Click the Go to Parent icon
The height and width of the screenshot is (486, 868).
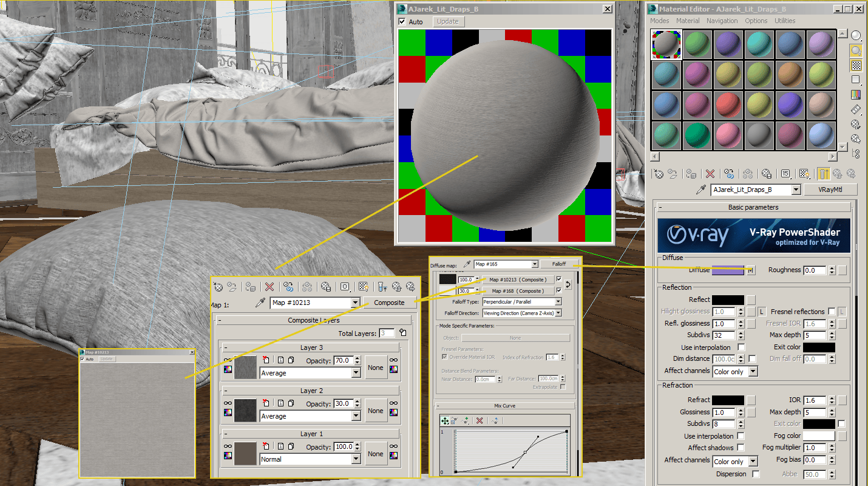click(x=824, y=174)
